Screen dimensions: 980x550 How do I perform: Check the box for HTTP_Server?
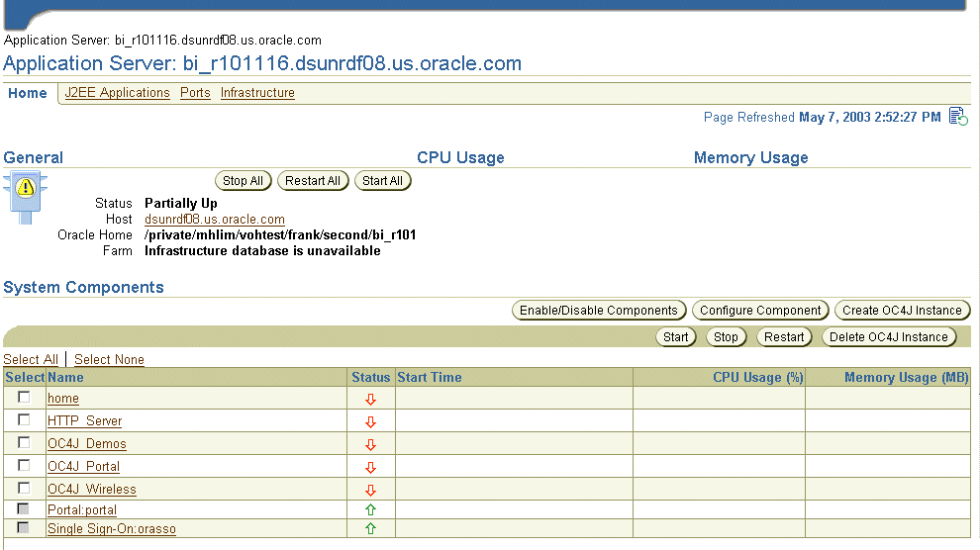tap(24, 419)
